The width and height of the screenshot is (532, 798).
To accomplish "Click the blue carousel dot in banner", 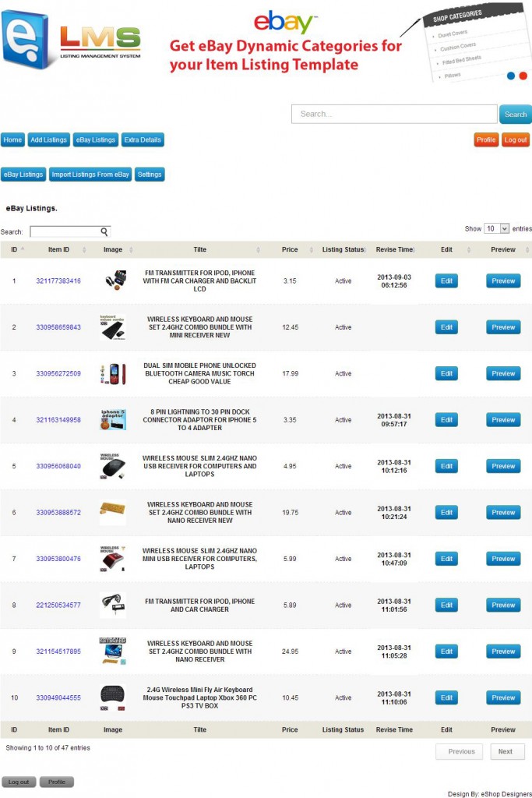I will coord(511,76).
